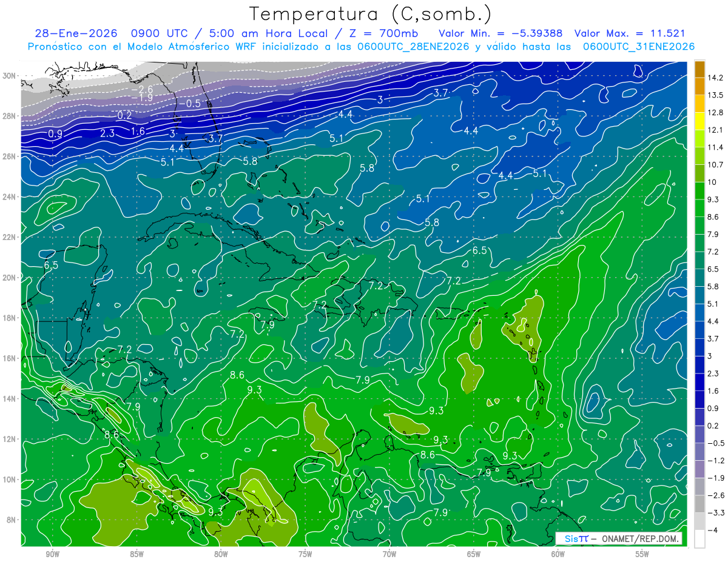
Task: Click the 12.1 colorbar tick label
Action: tap(715, 130)
